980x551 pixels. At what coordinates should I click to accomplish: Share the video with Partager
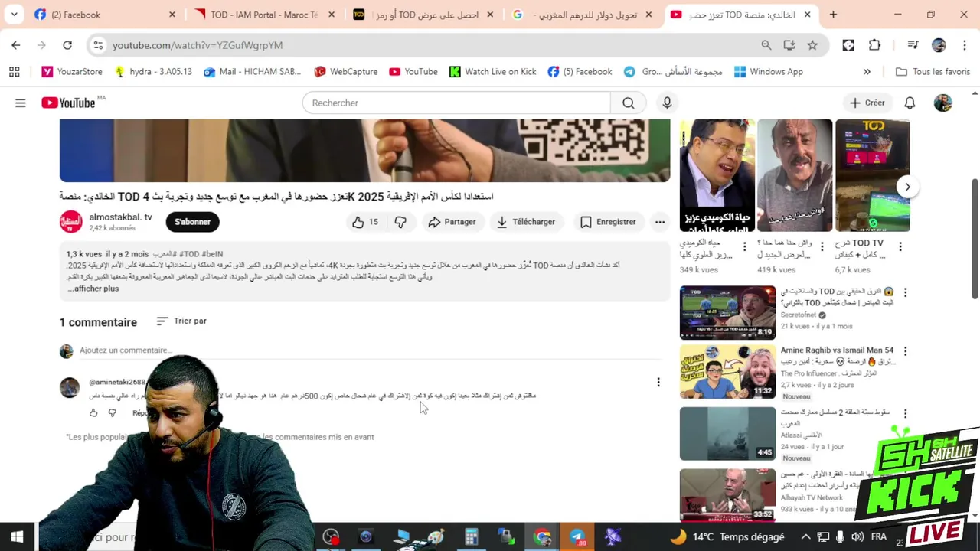pos(452,222)
